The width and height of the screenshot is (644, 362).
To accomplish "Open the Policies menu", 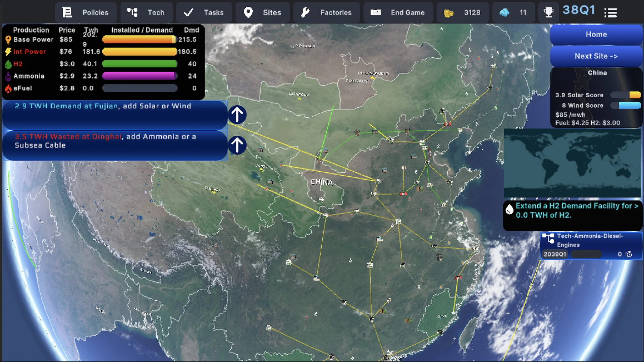I will pos(86,13).
